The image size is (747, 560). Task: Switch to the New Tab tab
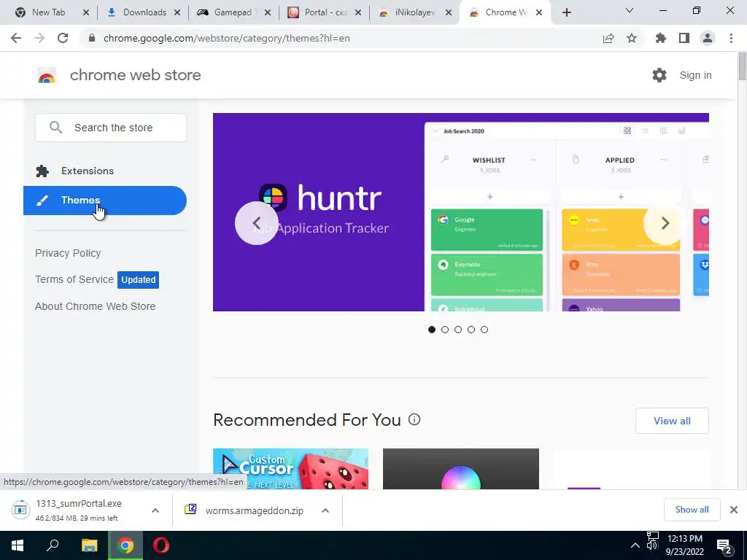47,12
